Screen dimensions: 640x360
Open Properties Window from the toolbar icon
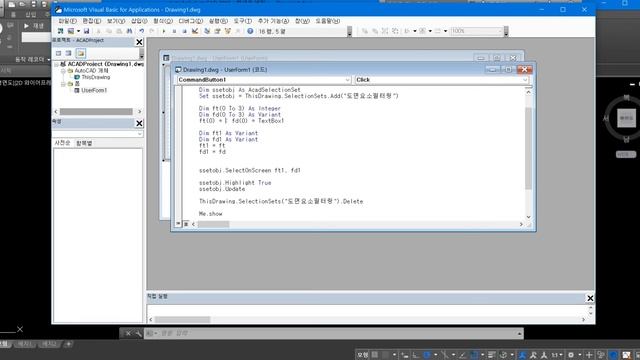pos(218,31)
